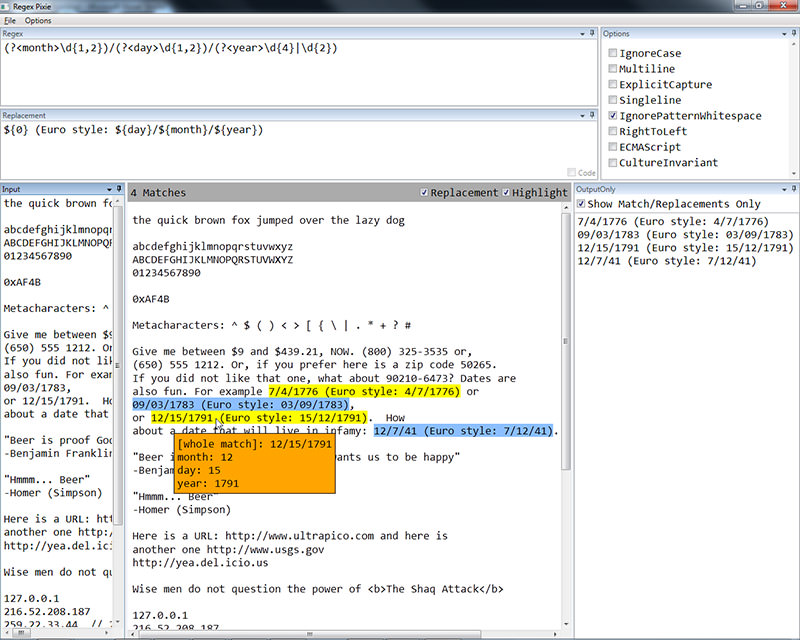Pin the Replacement panel open
800x640 pixels.
[592, 115]
